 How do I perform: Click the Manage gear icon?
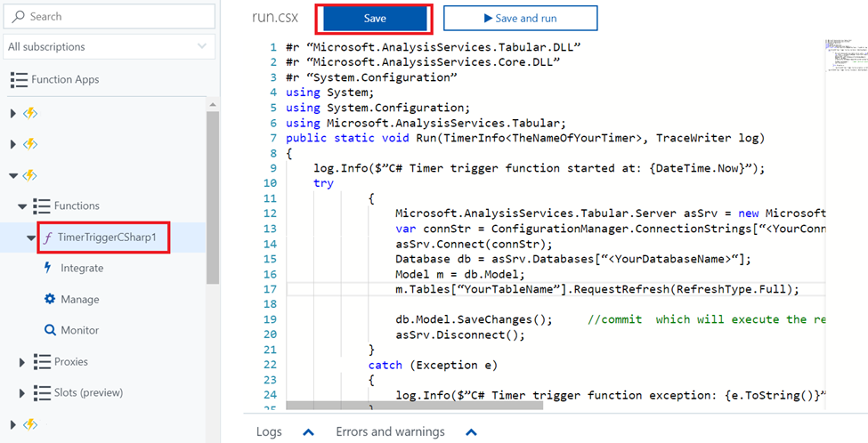click(x=50, y=299)
